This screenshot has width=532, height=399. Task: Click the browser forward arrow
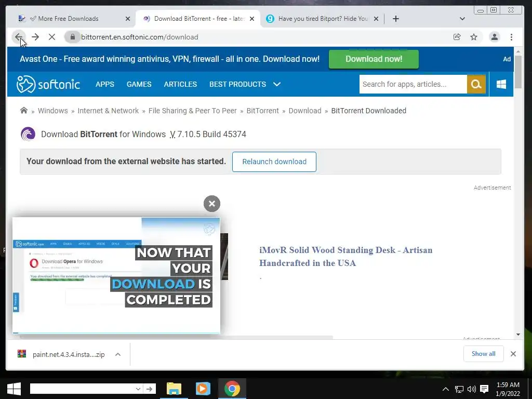click(35, 37)
